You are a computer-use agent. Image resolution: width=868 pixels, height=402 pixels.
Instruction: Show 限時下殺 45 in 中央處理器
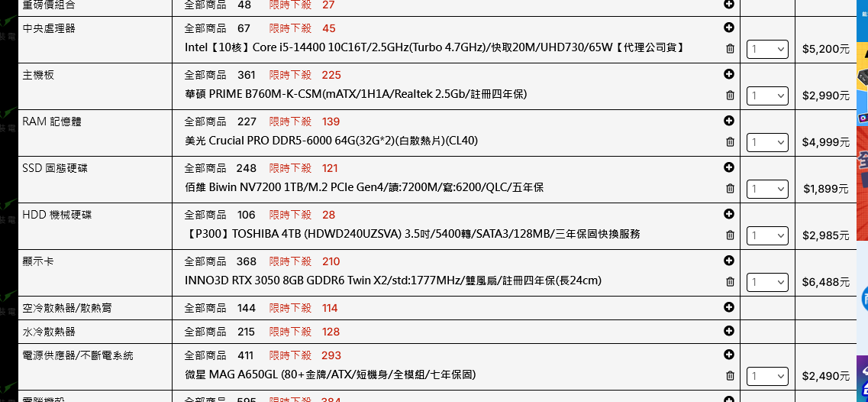pyautogui.click(x=302, y=28)
